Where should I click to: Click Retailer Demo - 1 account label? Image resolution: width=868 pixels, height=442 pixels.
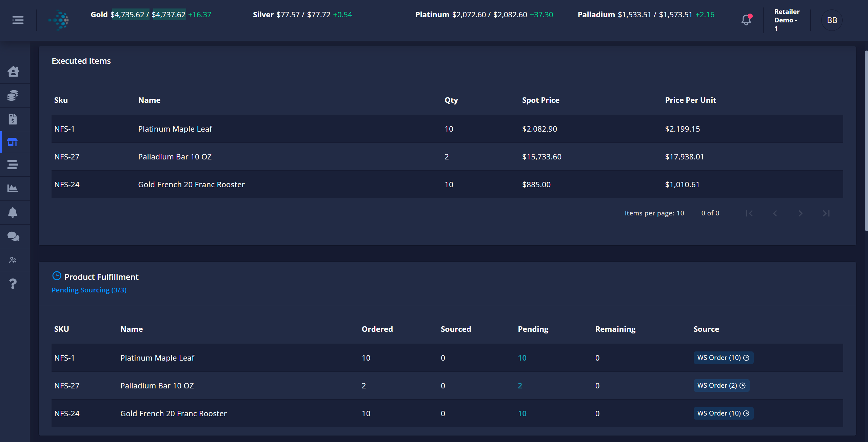(x=787, y=20)
